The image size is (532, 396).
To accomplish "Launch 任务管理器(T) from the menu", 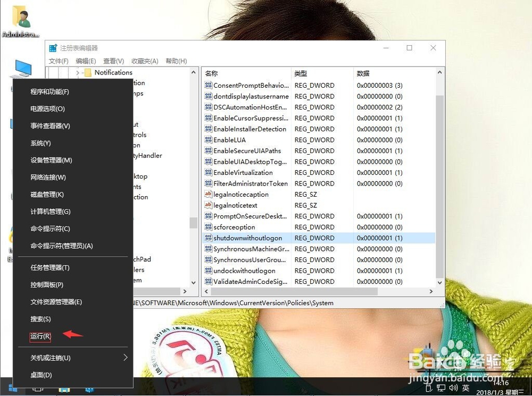I will 51,267.
